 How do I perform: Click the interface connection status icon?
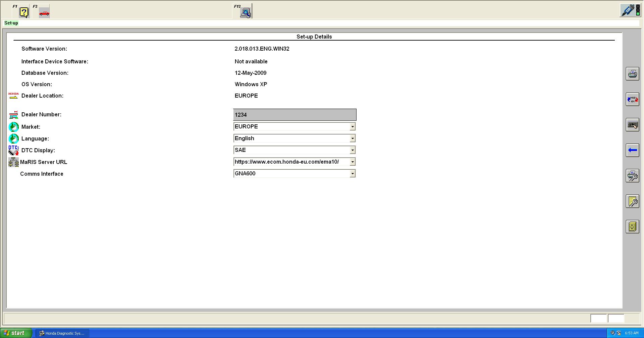point(630,10)
